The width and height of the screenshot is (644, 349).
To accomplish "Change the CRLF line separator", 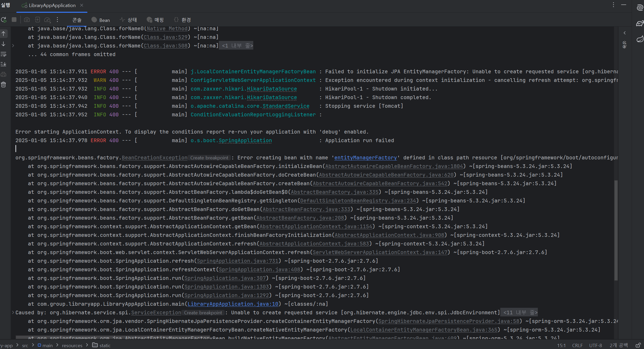I will (x=577, y=345).
